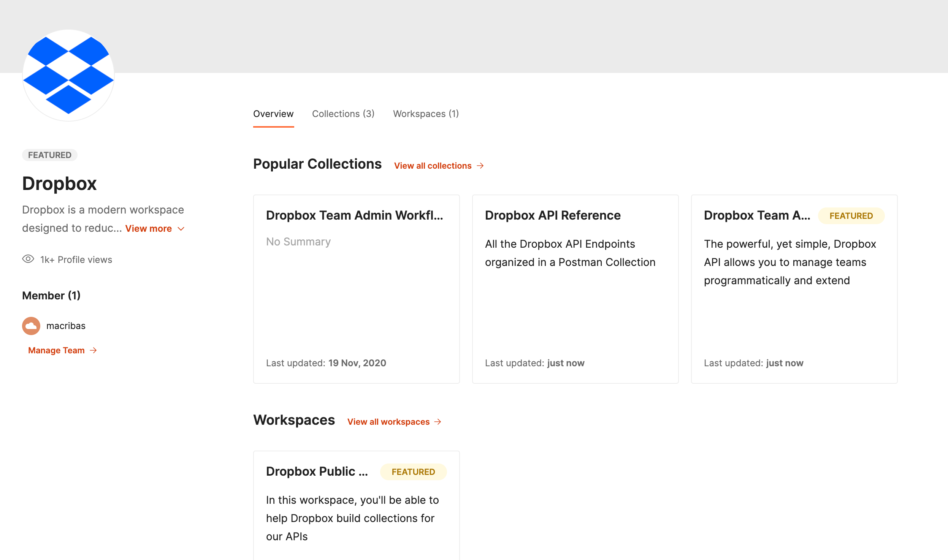Click the No Summary text

pyautogui.click(x=298, y=242)
